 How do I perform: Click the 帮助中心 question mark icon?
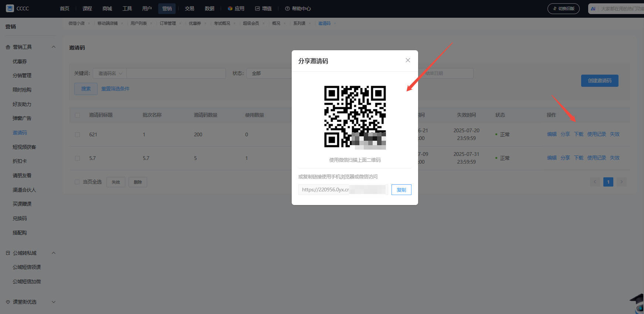[x=287, y=8]
